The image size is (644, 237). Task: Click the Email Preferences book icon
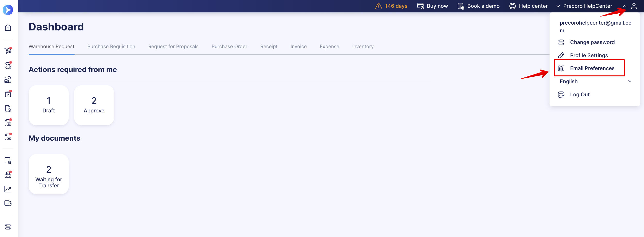[561, 68]
